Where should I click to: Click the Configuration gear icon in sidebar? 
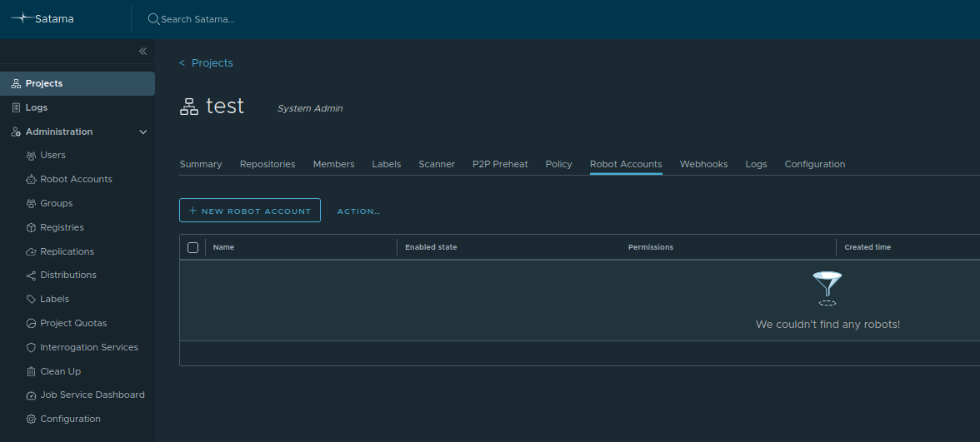click(31, 419)
